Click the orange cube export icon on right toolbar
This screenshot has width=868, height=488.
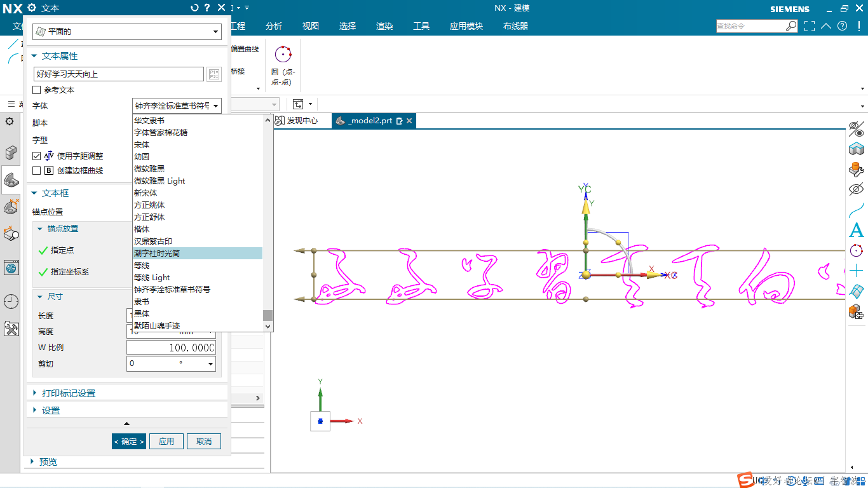point(857,311)
